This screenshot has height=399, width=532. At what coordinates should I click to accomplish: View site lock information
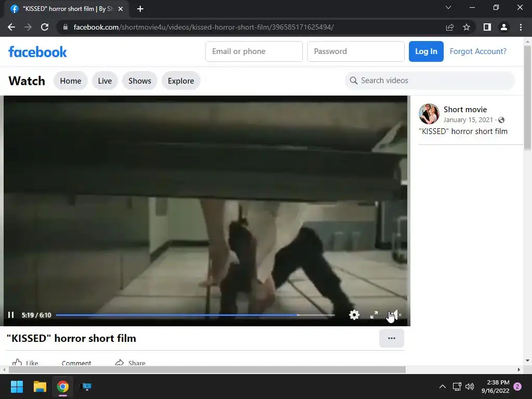65,27
